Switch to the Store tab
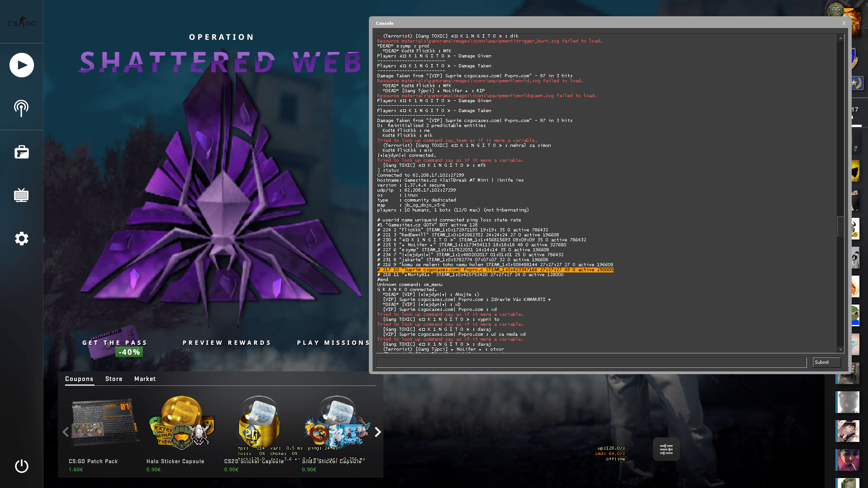 (113, 379)
